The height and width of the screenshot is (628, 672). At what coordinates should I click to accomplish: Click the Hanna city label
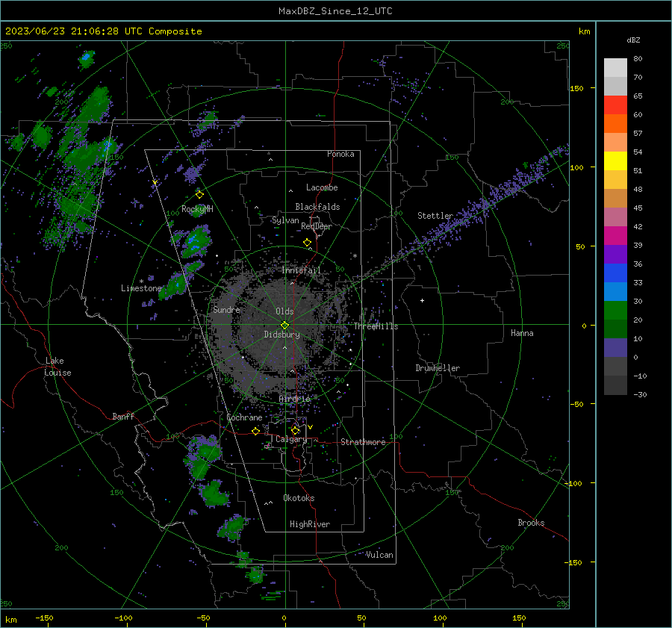[522, 333]
